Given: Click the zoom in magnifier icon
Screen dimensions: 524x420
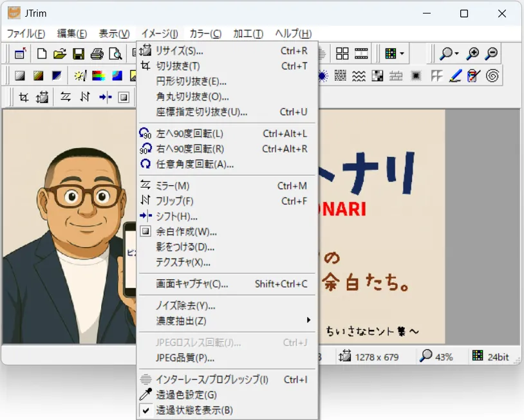Looking at the screenshot, I should click(473, 54).
